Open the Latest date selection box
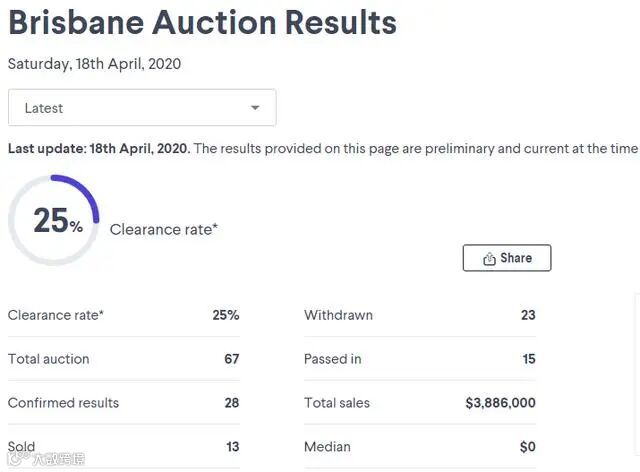The height and width of the screenshot is (472, 640). (x=141, y=108)
